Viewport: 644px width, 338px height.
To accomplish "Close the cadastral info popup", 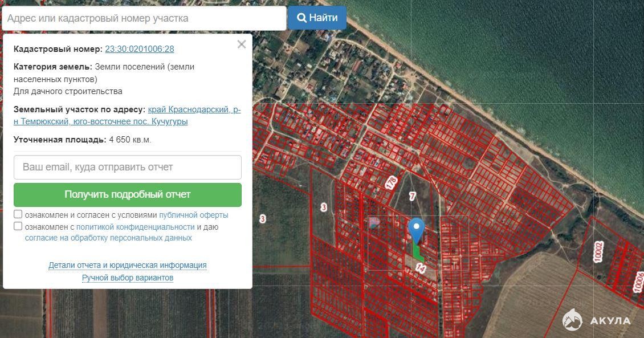I will click(x=242, y=44).
